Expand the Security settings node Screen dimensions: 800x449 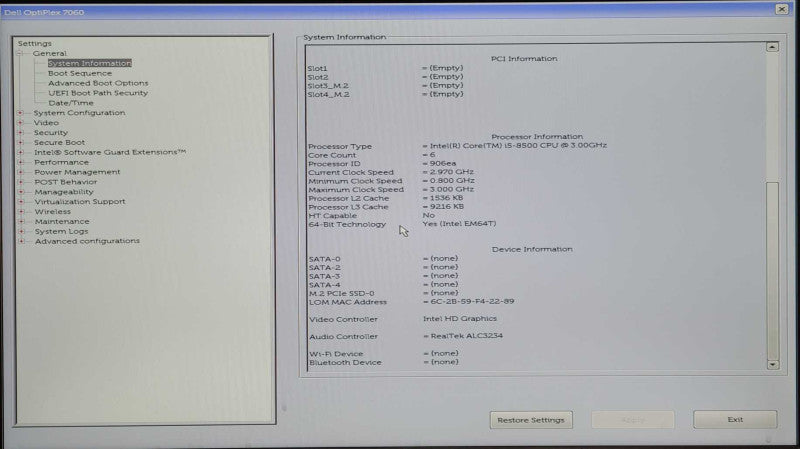(x=20, y=133)
